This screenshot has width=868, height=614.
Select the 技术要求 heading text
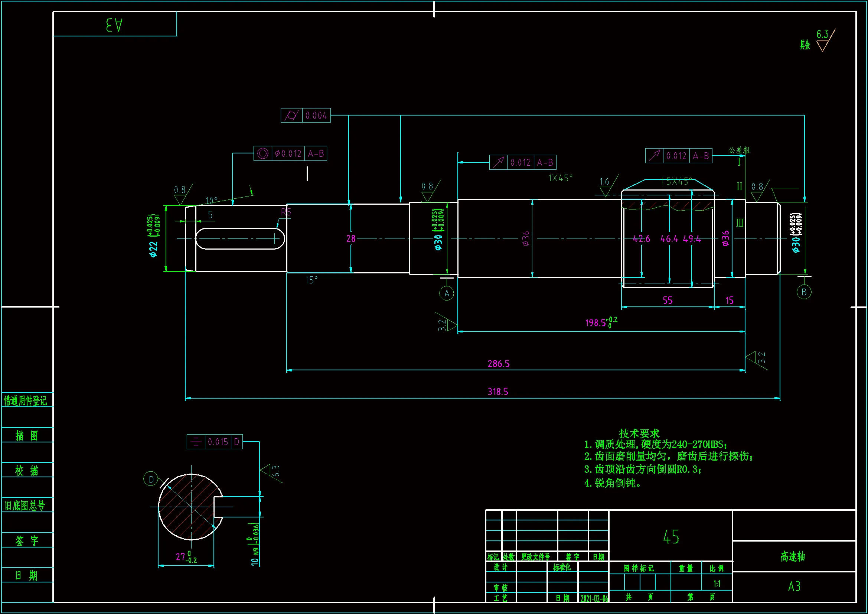point(639,433)
